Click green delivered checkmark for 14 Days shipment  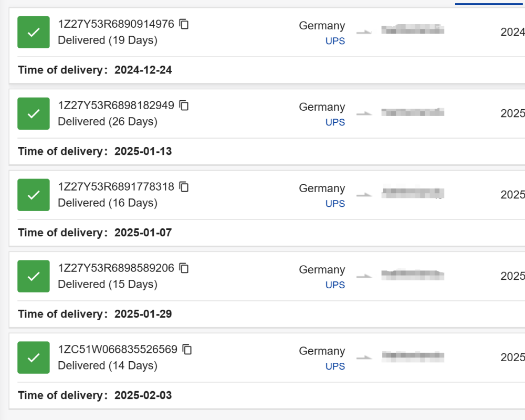pyautogui.click(x=34, y=358)
